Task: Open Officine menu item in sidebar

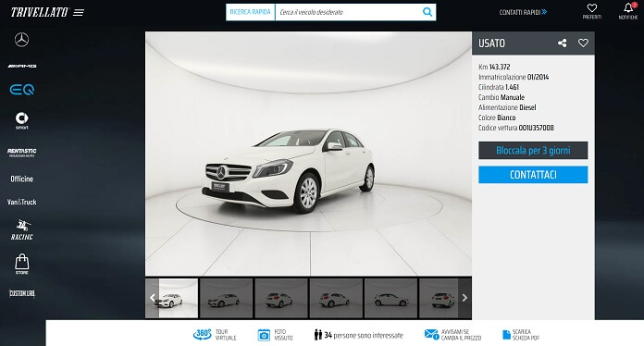Action: pyautogui.click(x=22, y=179)
